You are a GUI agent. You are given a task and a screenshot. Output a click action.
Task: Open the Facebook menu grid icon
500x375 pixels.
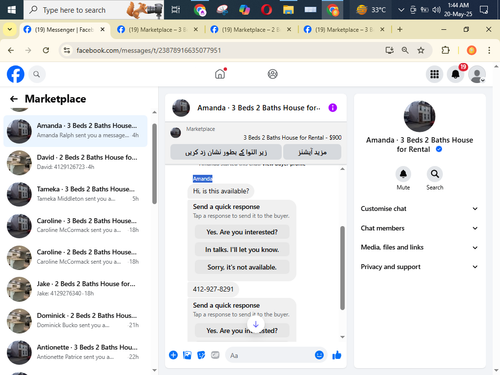coord(434,74)
